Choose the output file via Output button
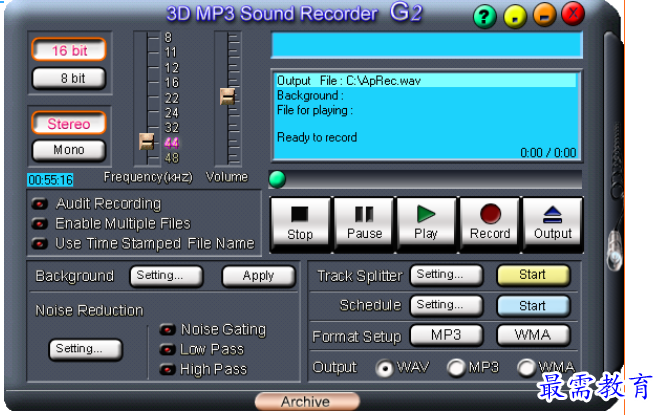Viewport: 661px width, 418px height. tap(553, 223)
